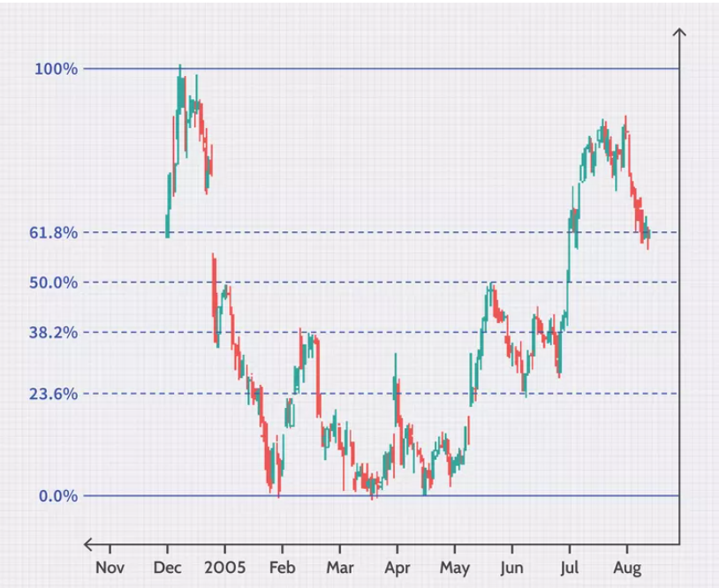Click the 2005 year axis label

pyautogui.click(x=224, y=568)
